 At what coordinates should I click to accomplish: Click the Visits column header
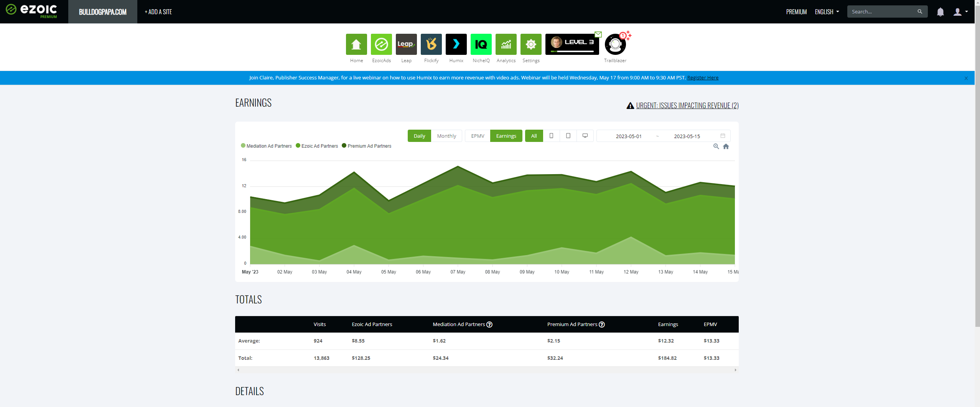click(x=320, y=325)
